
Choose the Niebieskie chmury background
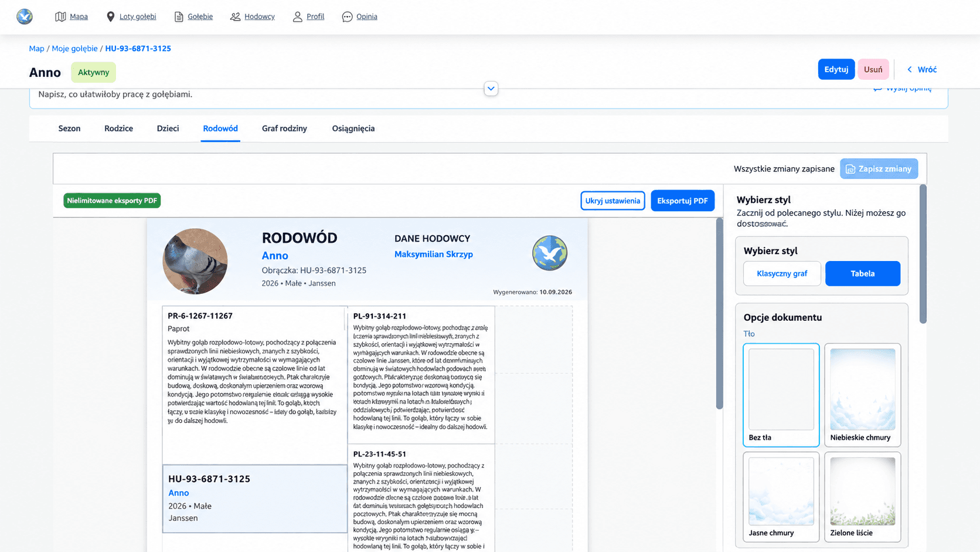(x=863, y=395)
